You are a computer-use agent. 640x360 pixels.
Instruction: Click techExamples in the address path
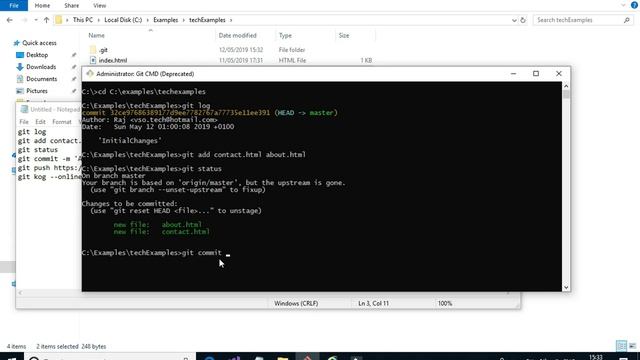(x=207, y=20)
